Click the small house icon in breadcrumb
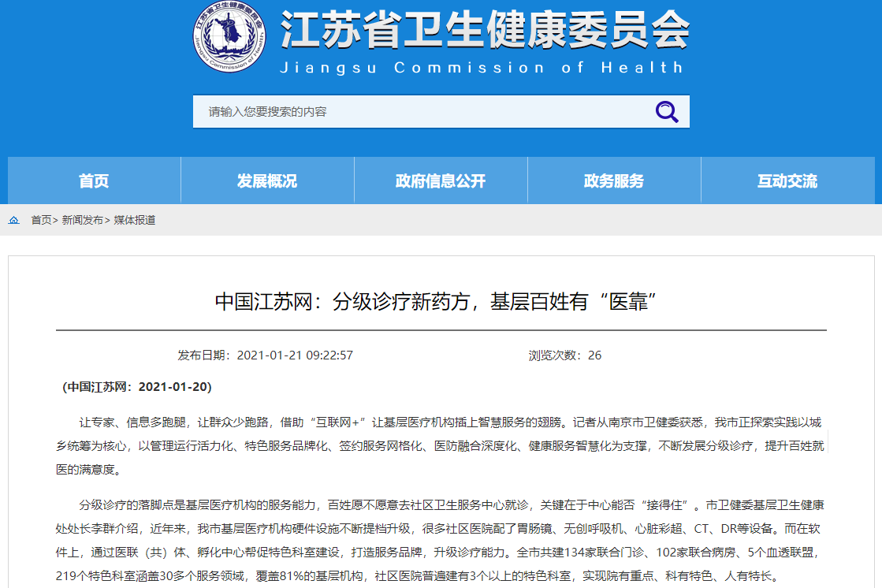882x588 pixels. coord(14,221)
